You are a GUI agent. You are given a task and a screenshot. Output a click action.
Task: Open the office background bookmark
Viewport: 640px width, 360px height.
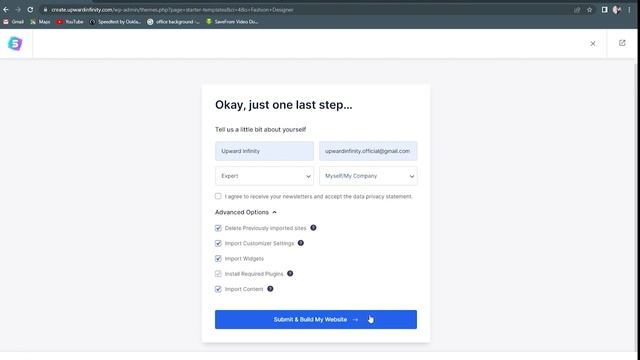tap(173, 22)
